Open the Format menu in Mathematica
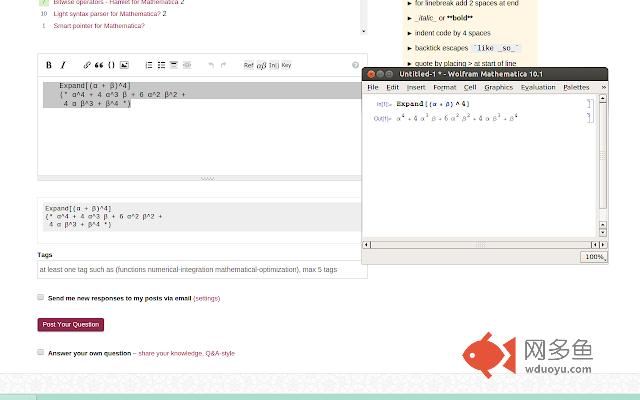 pyautogui.click(x=444, y=87)
